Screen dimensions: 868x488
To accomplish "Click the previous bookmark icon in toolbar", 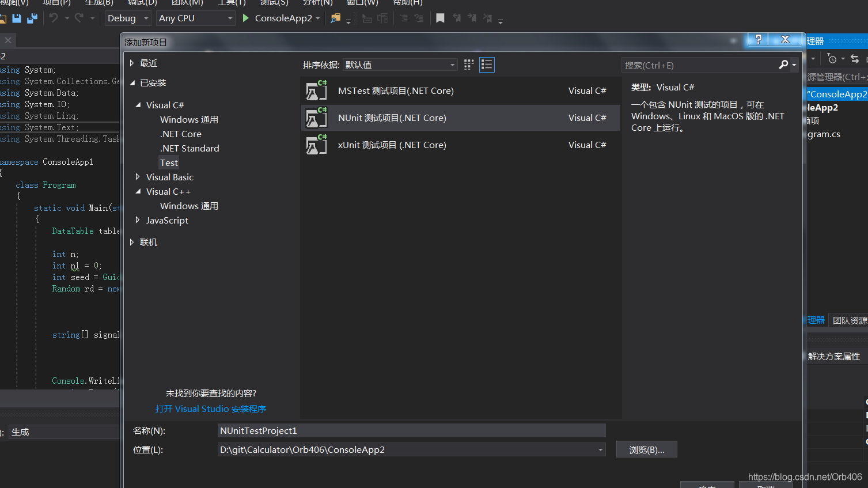I will 457,18.
